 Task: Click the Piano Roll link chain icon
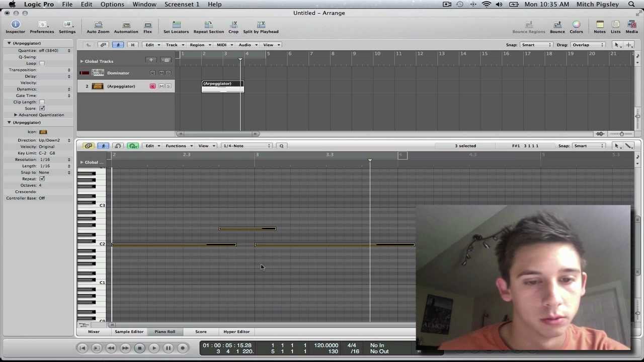point(89,146)
